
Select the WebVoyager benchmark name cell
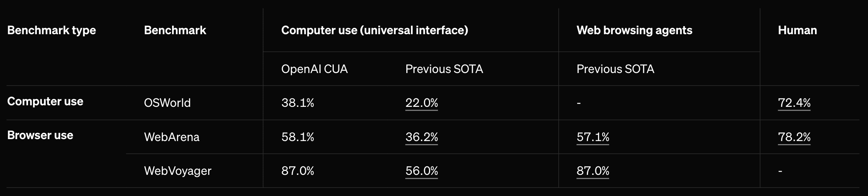click(x=177, y=171)
